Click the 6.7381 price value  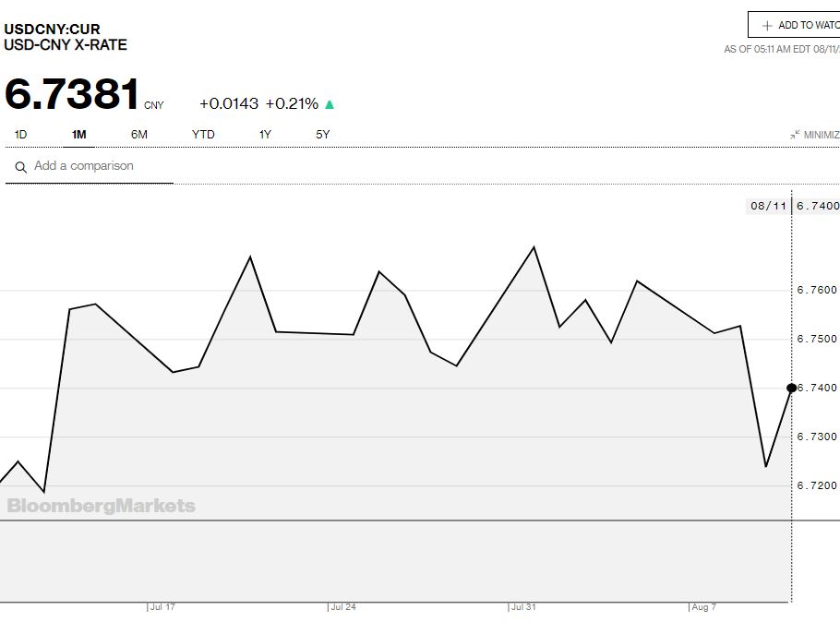pos(72,95)
